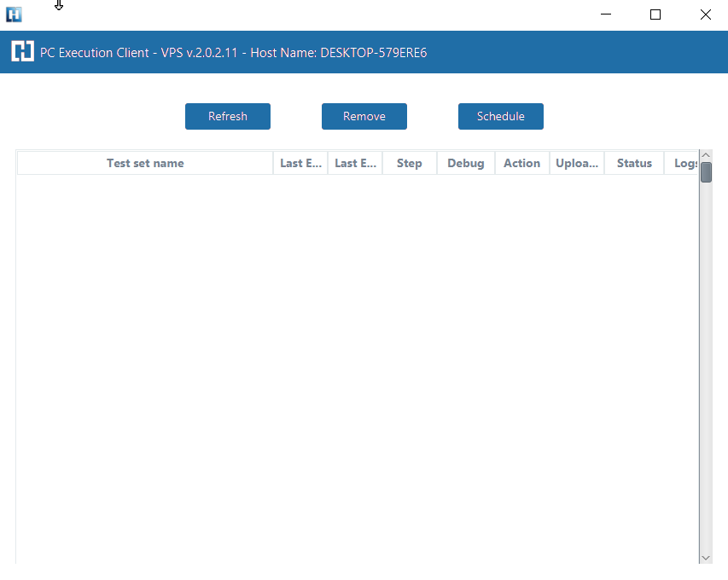This screenshot has height=580, width=728.
Task: Maximize the PC Execution Client window
Action: tap(655, 14)
